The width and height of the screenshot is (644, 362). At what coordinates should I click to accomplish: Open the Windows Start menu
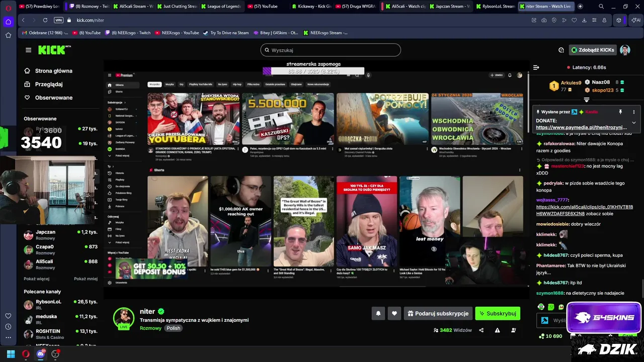(11, 354)
